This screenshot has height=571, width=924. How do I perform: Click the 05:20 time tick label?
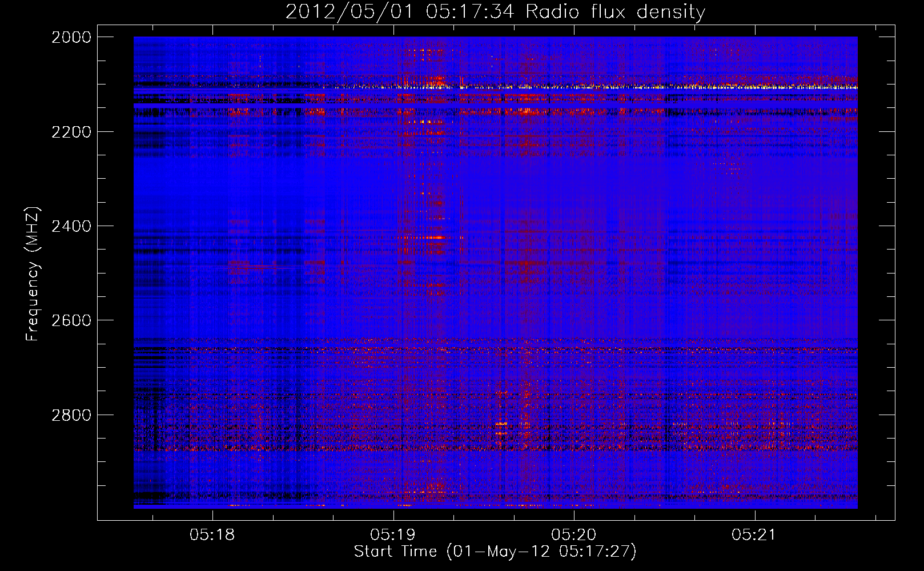(574, 534)
